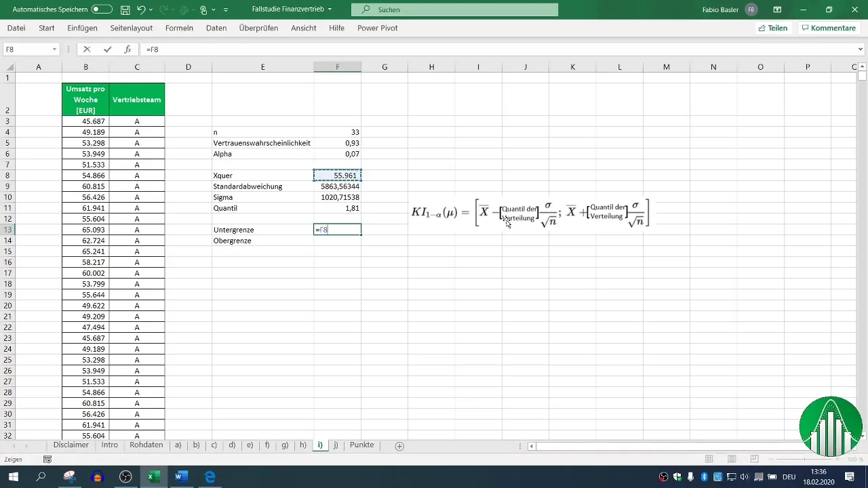Open the ribbon display options icon
This screenshot has width=868, height=488.
point(777,9)
